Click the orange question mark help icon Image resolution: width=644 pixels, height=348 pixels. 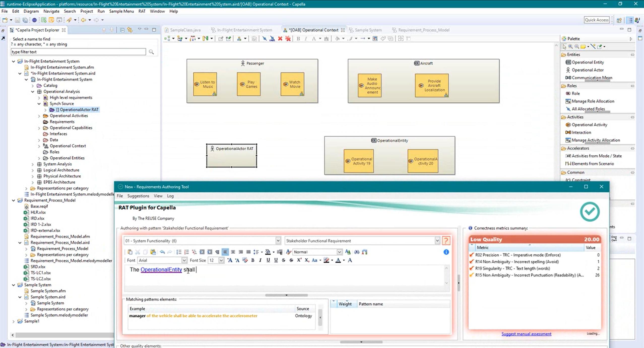coord(446,240)
